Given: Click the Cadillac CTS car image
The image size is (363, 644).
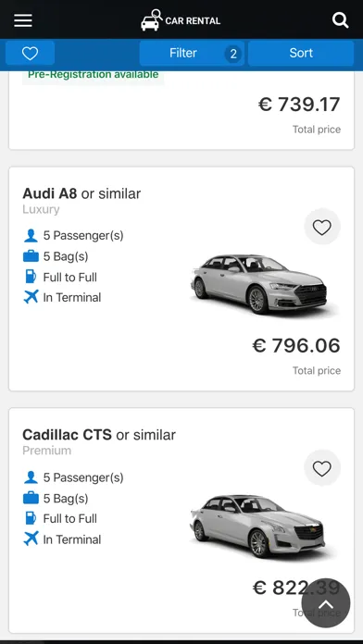Looking at the screenshot, I should 257,526.
